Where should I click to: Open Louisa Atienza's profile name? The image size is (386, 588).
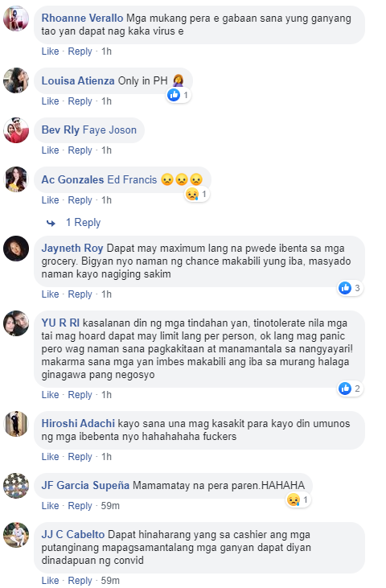78,80
